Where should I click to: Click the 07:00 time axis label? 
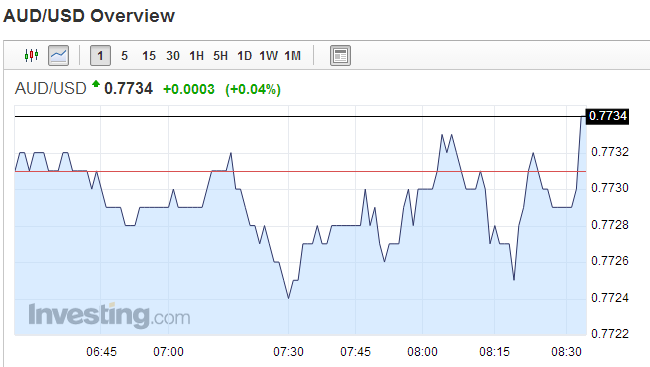point(168,352)
